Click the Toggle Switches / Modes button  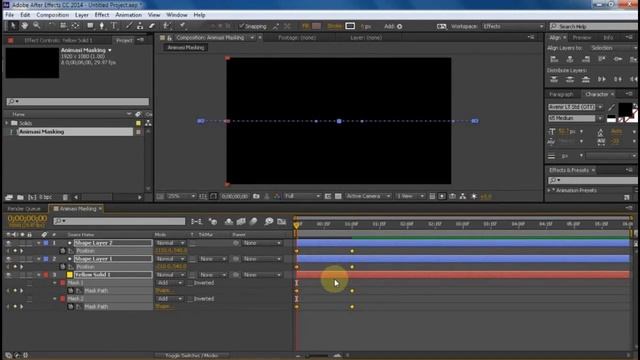191,356
